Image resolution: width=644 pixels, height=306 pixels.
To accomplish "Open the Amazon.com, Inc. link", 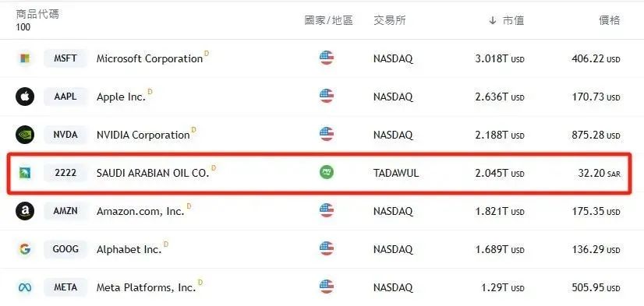I will (140, 211).
